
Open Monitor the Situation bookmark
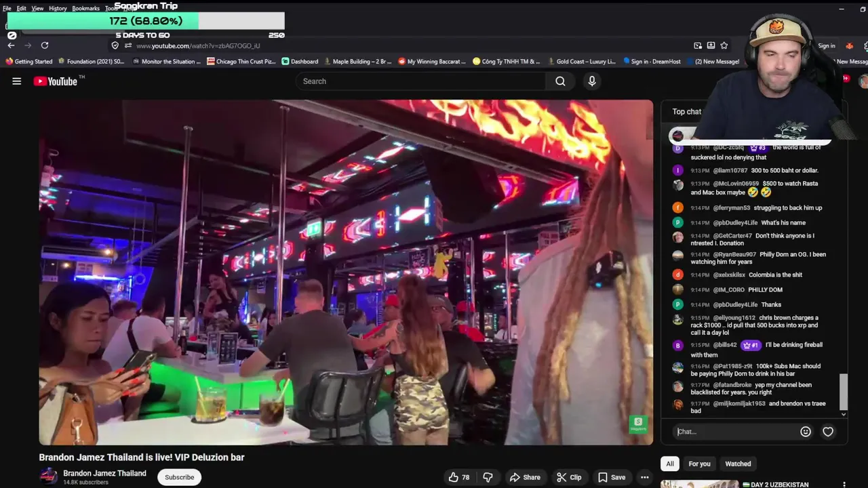[166, 62]
